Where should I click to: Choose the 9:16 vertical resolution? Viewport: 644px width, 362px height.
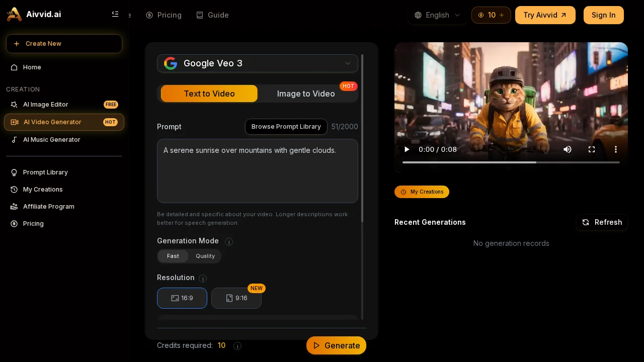pyautogui.click(x=236, y=298)
